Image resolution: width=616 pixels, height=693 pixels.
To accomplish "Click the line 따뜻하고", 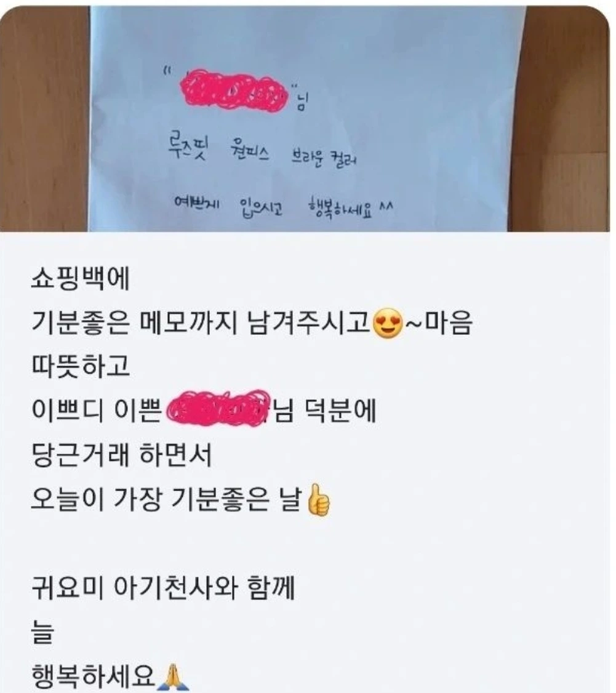I will 81,367.
